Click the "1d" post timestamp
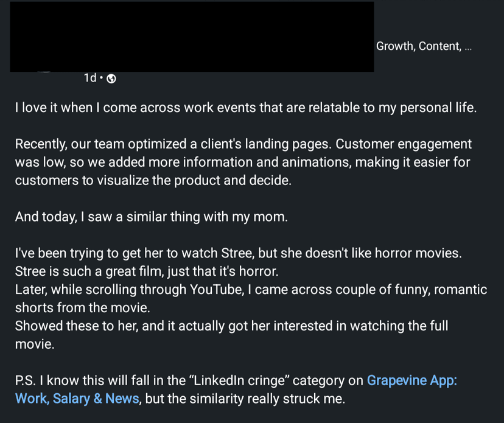The width and height of the screenshot is (504, 423). [x=90, y=78]
